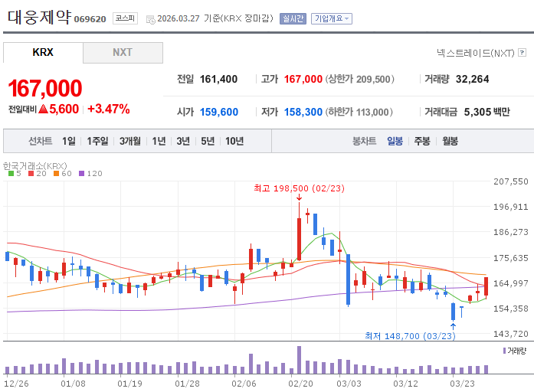Click the calendar clock icon beside the date
Screen dimensions: 534x392
point(150,19)
